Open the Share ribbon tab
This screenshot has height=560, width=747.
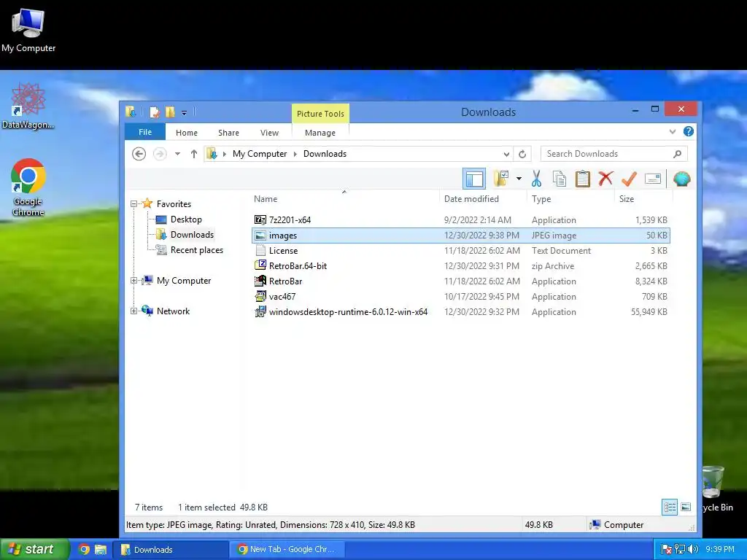click(x=228, y=133)
